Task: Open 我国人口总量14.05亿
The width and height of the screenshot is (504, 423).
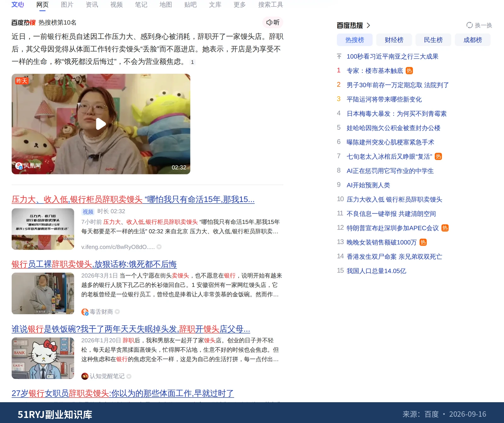Action: pyautogui.click(x=376, y=271)
